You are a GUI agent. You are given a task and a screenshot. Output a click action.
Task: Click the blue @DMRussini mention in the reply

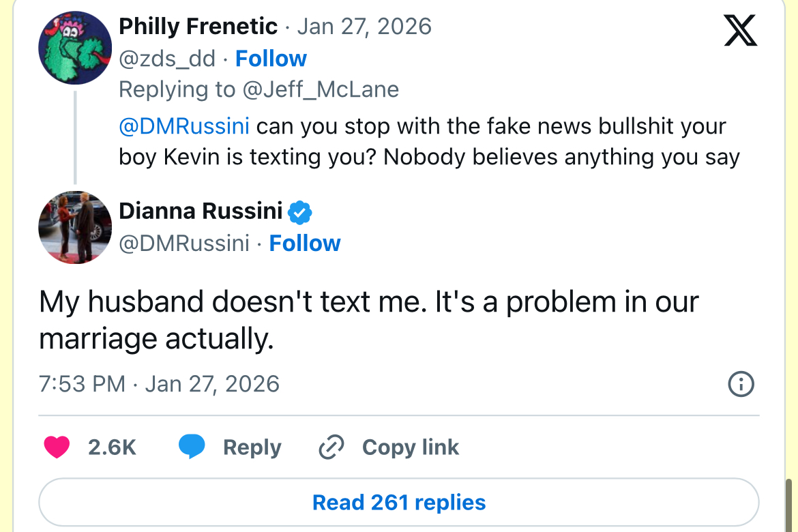click(x=184, y=126)
